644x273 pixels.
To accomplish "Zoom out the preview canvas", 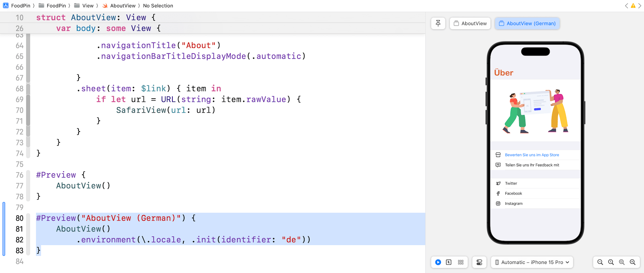I will (600, 262).
